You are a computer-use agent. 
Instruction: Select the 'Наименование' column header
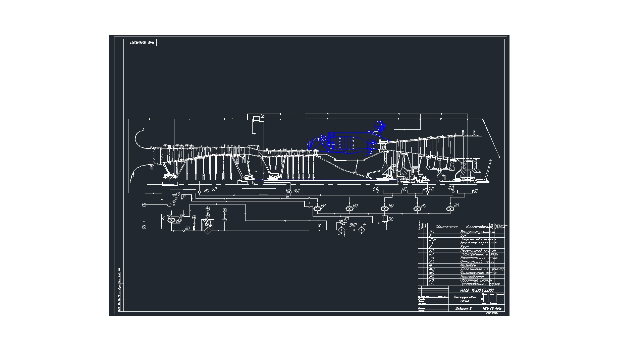478,227
